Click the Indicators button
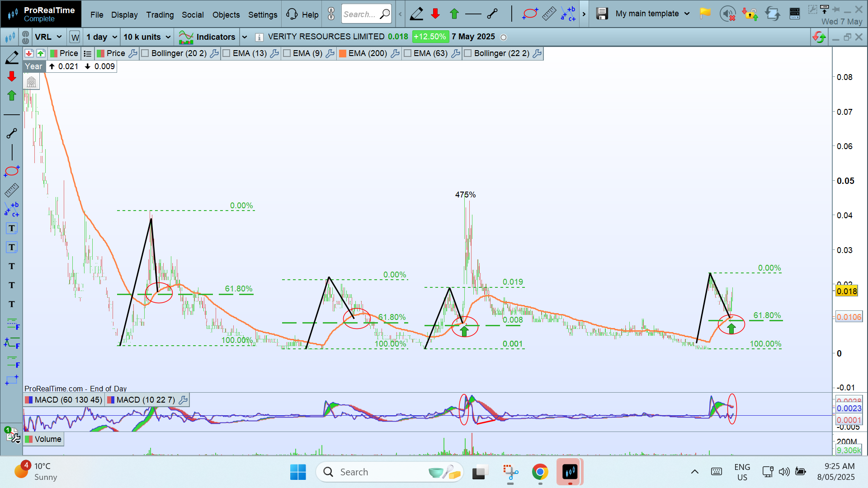The height and width of the screenshot is (488, 868). [x=207, y=37]
